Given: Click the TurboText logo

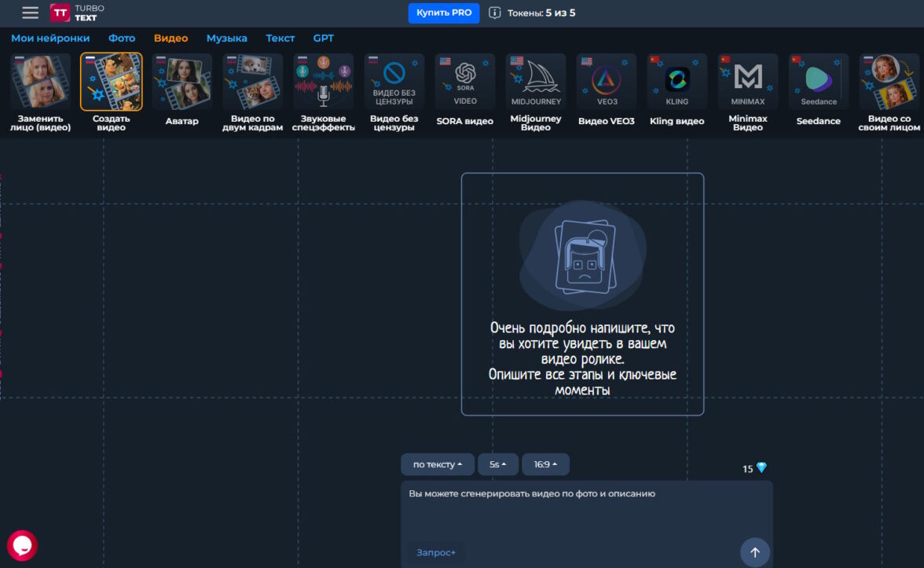Looking at the screenshot, I should pos(77,13).
